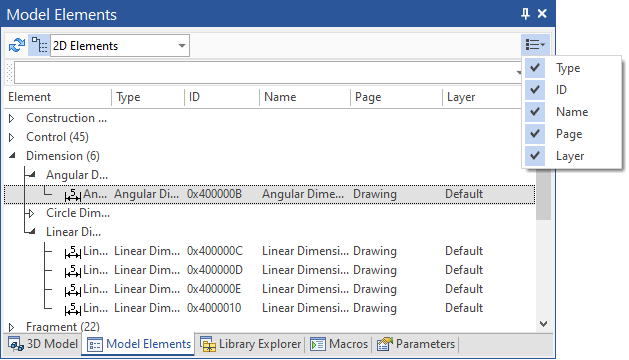Click the Library Explorer tab icon
This screenshot has width=629, height=360.
(x=208, y=344)
